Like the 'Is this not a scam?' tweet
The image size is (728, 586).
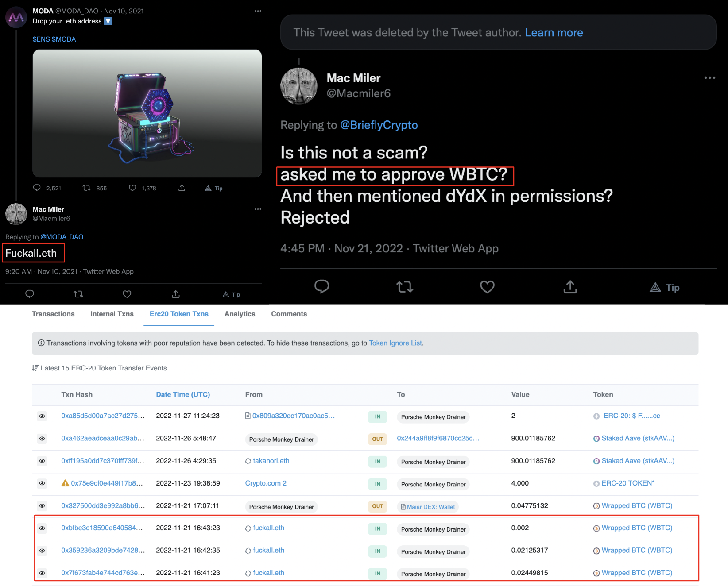point(487,287)
